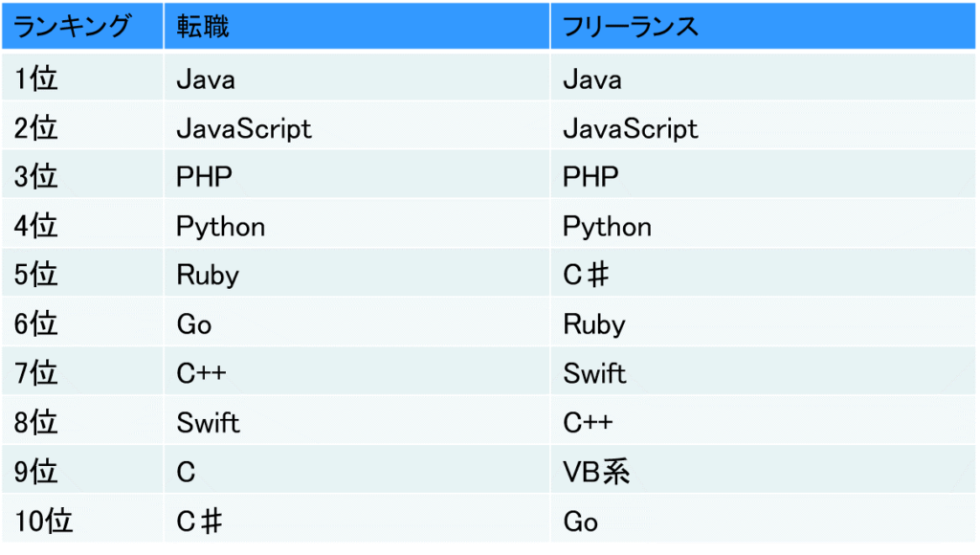Click Ruby in the 転職 column
Image resolution: width=980 pixels, height=555 pixels.
pos(208,276)
